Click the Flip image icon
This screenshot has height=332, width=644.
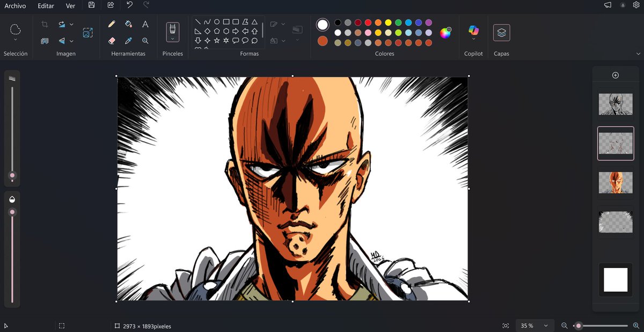(62, 40)
